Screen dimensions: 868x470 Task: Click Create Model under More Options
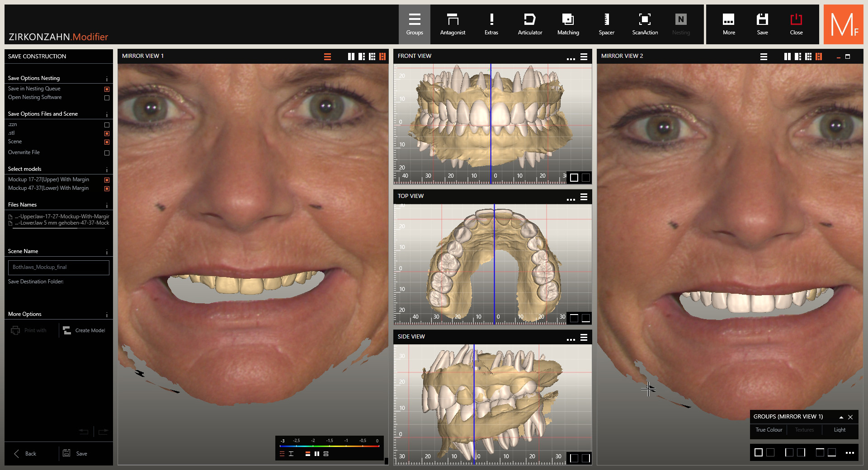(x=85, y=330)
